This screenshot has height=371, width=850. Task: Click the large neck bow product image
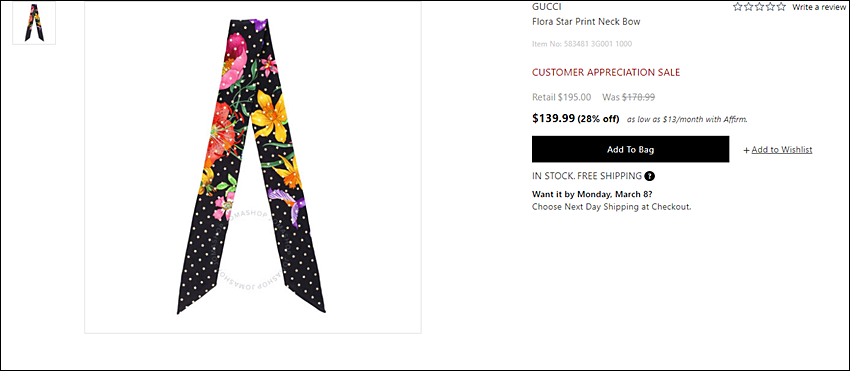click(x=253, y=167)
